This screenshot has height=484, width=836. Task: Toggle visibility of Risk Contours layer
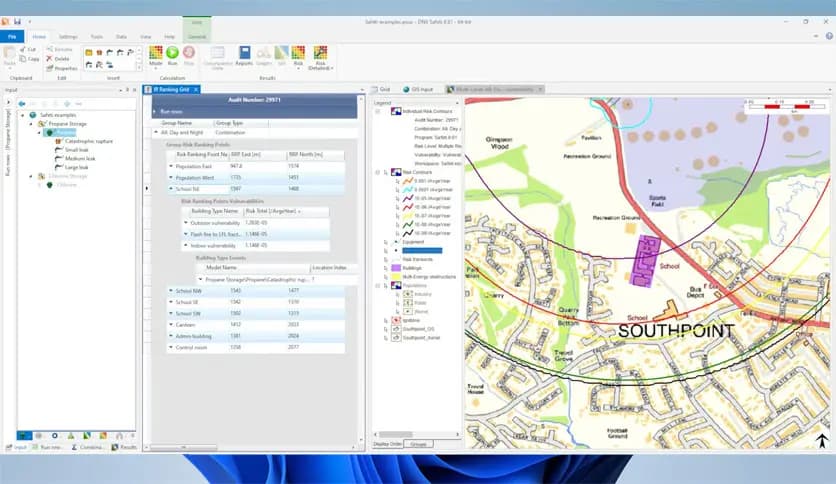386,172
